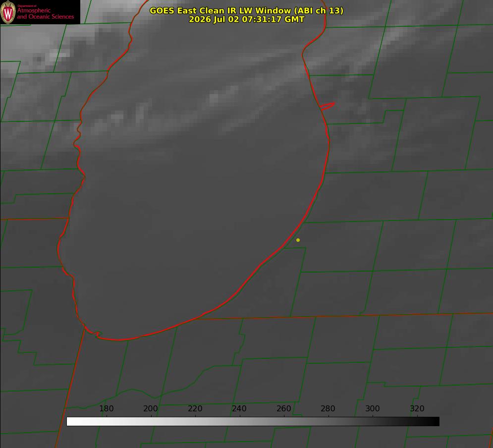Click the 320 tick label on colorbar
Screen dimensions: 493x448
click(x=417, y=408)
